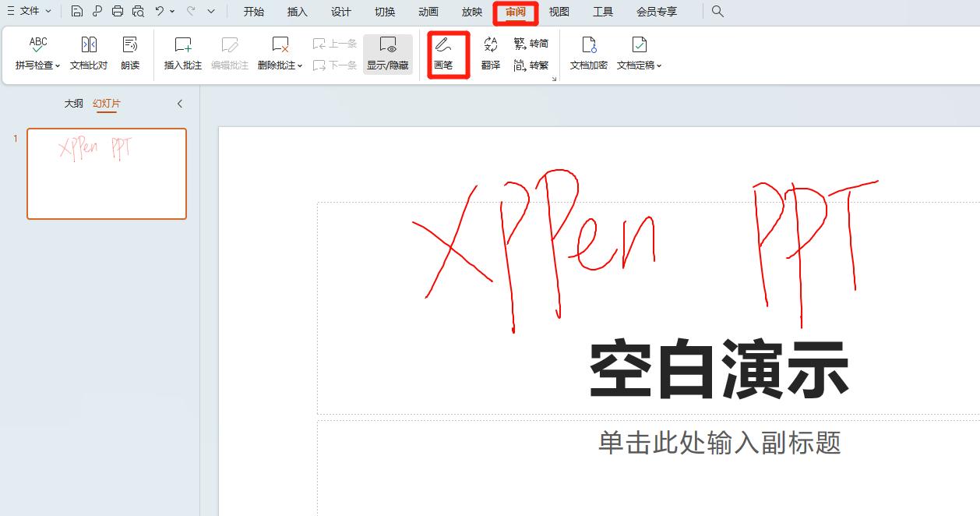Open the 文件 menu
This screenshot has width=980, height=516.
click(x=30, y=12)
